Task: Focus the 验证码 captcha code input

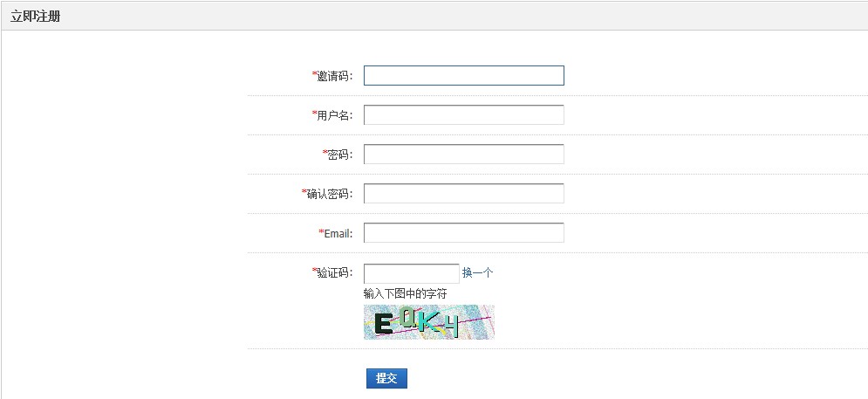Action: point(411,273)
